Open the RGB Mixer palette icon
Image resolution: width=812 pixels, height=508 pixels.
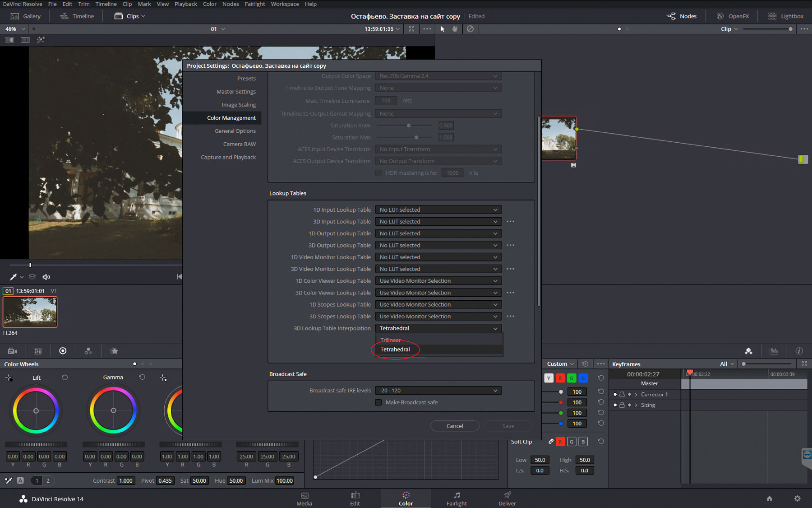click(x=88, y=351)
